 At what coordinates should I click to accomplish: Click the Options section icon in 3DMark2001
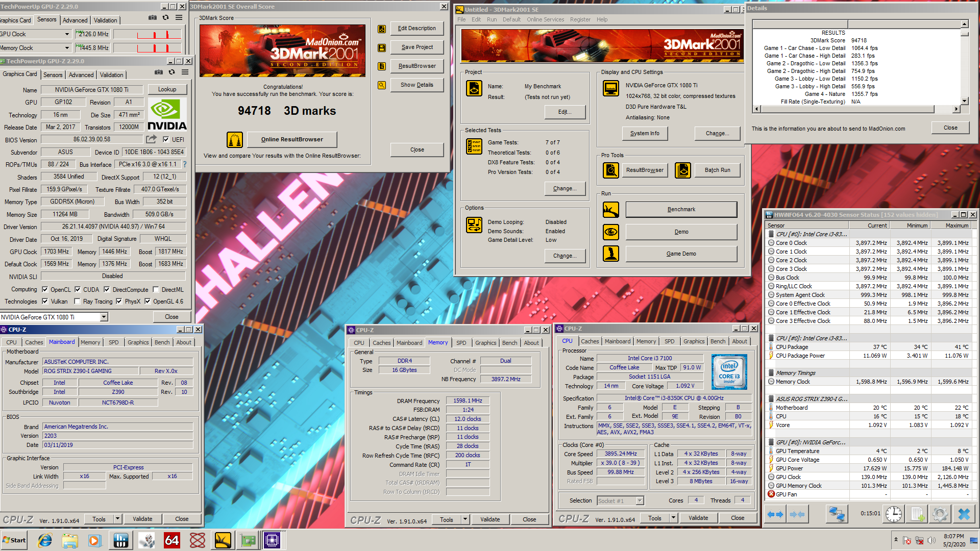[474, 225]
